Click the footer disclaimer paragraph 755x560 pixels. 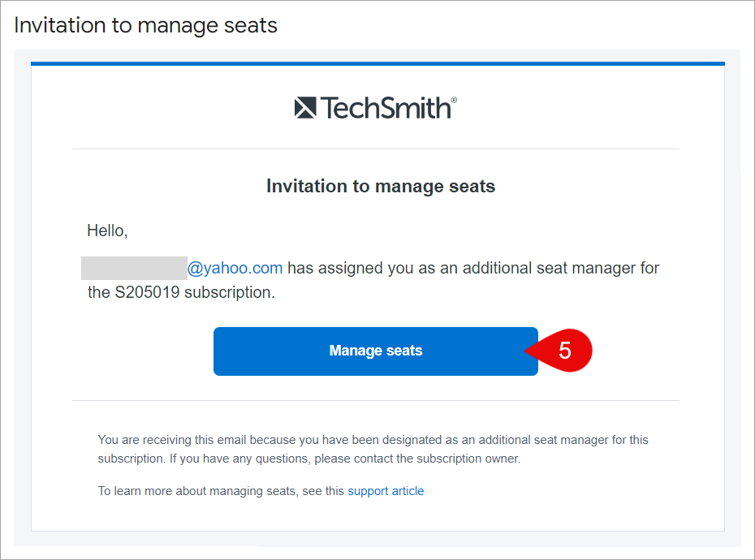point(373,449)
